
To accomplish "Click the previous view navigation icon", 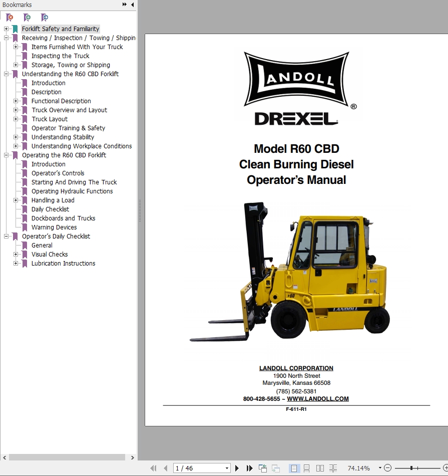I will [263, 468].
